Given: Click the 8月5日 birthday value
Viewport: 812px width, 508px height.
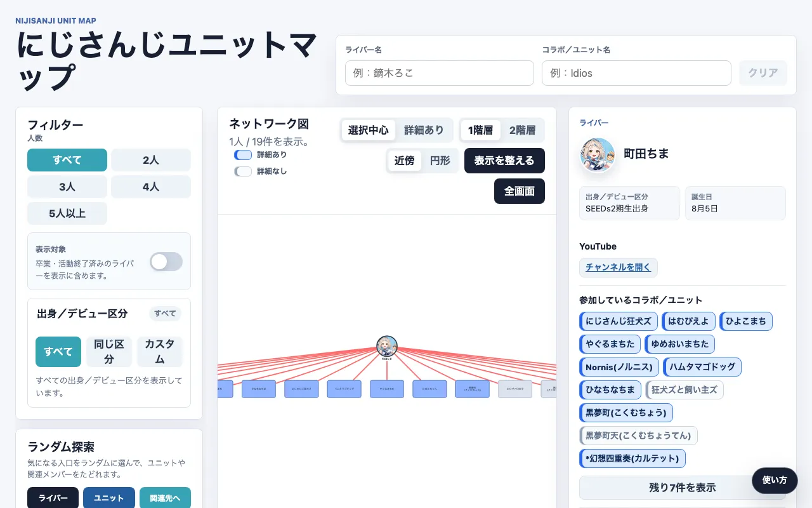Looking at the screenshot, I should point(704,208).
